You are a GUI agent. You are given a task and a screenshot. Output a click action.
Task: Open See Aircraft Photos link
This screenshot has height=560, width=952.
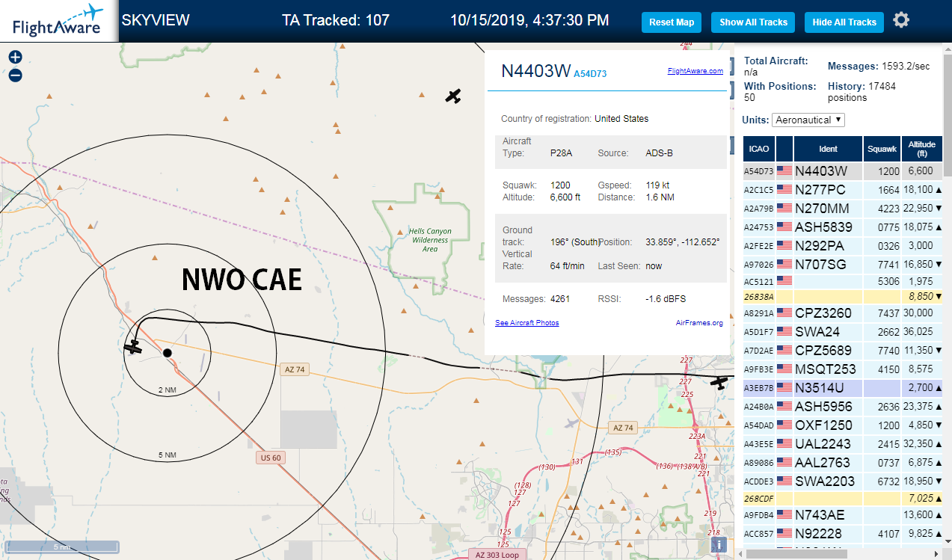(526, 323)
